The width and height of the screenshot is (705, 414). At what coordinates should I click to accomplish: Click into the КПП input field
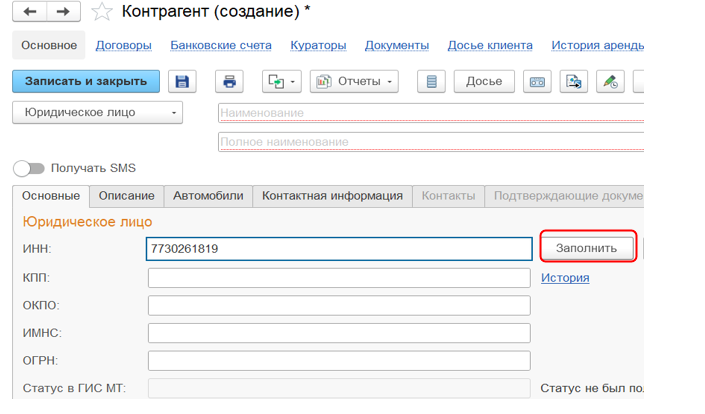(339, 278)
